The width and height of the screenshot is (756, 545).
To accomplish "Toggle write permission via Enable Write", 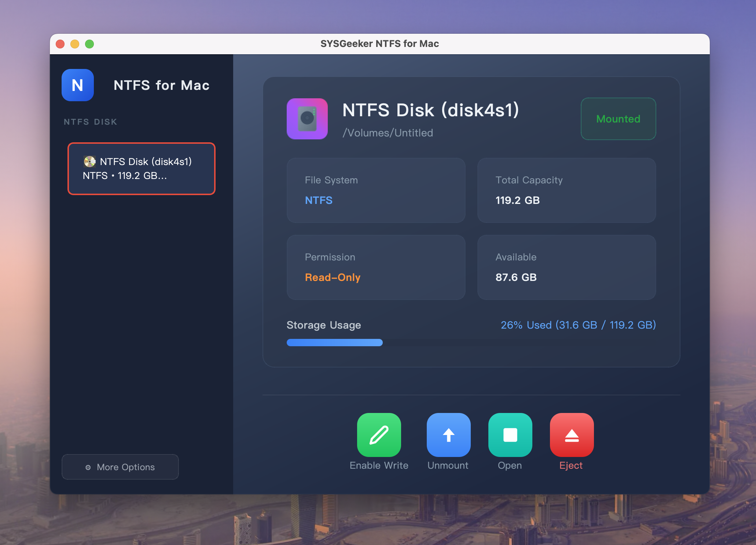I will click(379, 443).
